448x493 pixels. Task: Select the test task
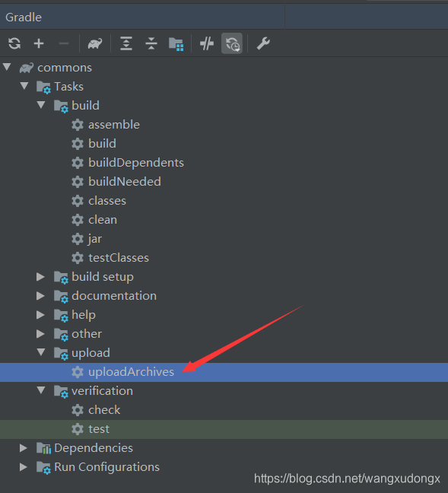click(x=99, y=429)
